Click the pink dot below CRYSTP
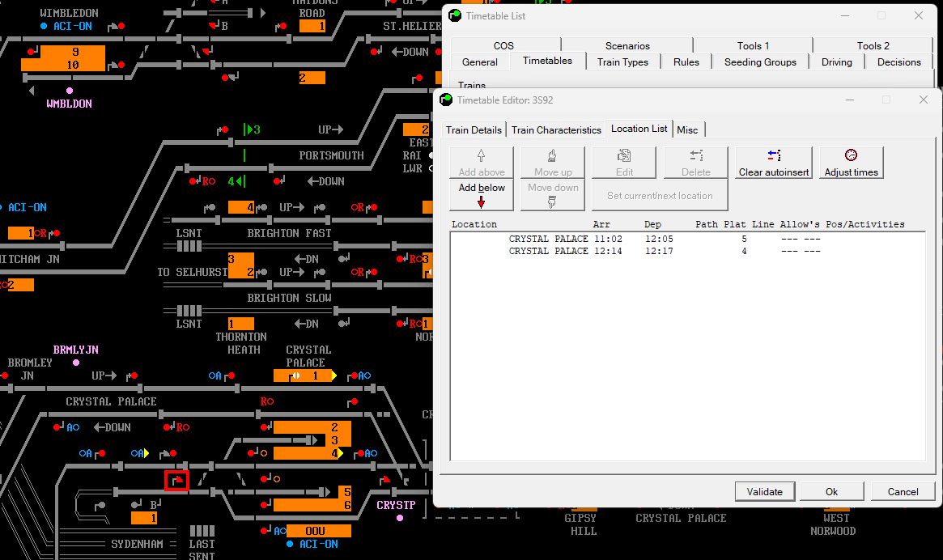Viewport: 943px width, 560px height. coord(400,518)
